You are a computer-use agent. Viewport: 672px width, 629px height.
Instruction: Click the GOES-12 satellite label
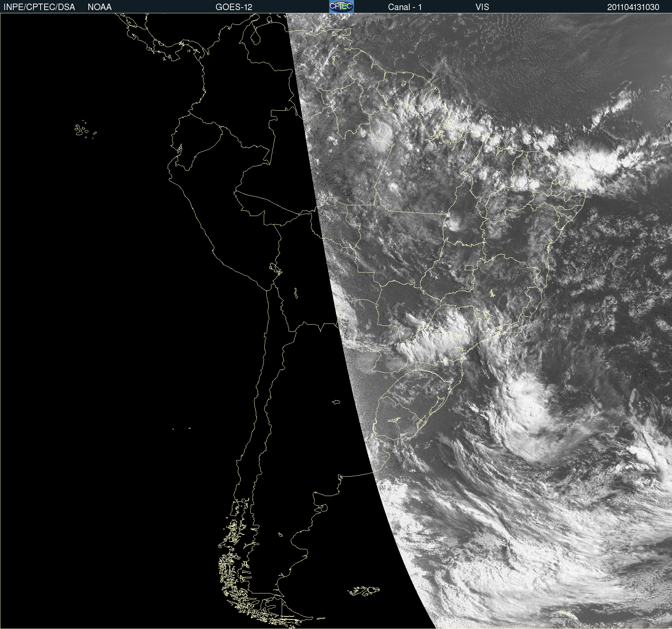pos(234,7)
